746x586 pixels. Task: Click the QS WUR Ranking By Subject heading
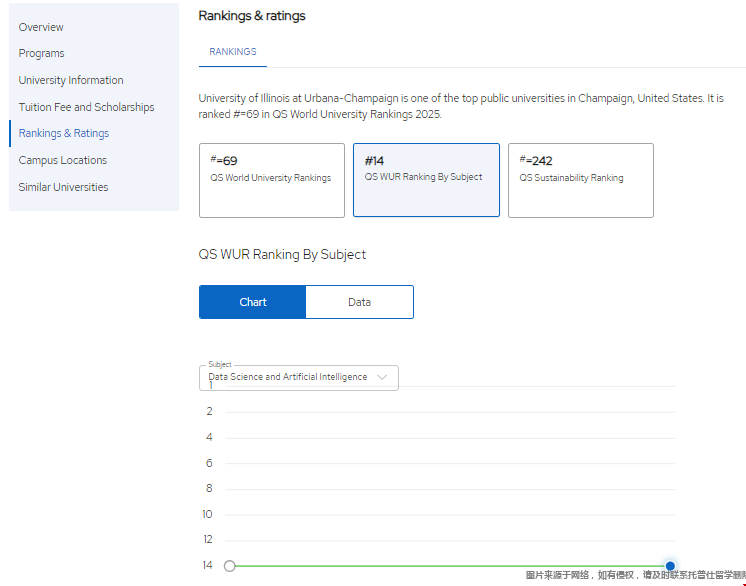(282, 254)
